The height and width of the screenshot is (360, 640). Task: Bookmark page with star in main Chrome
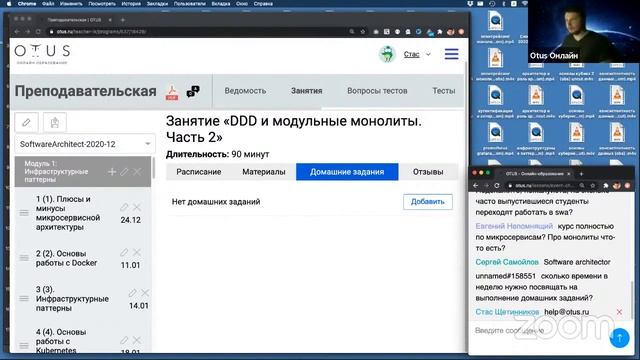362,31
